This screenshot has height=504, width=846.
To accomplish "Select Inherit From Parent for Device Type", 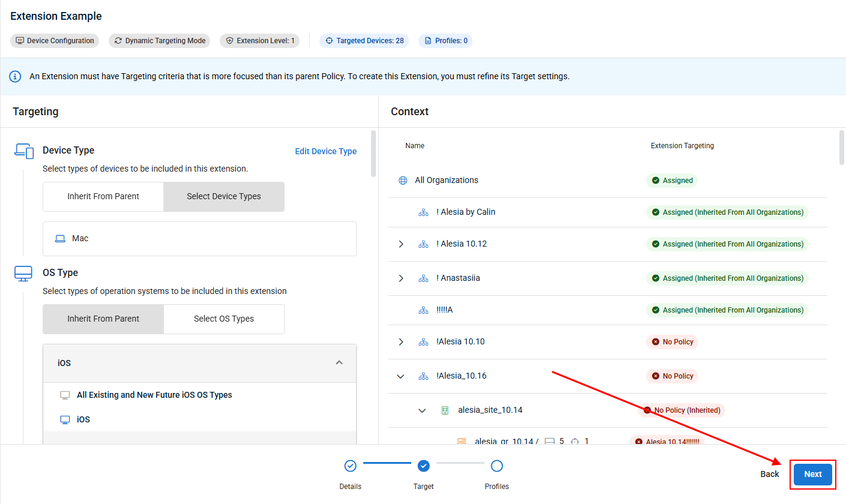I will point(103,196).
